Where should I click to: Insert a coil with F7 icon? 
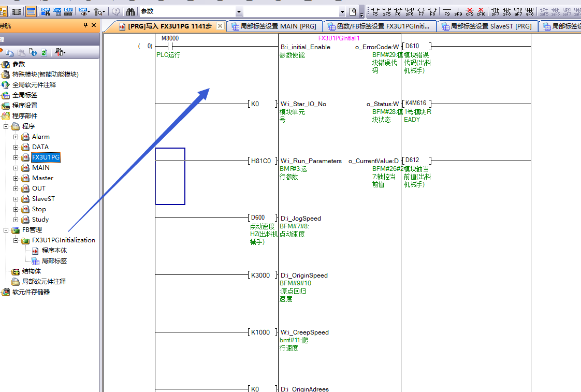[422, 11]
